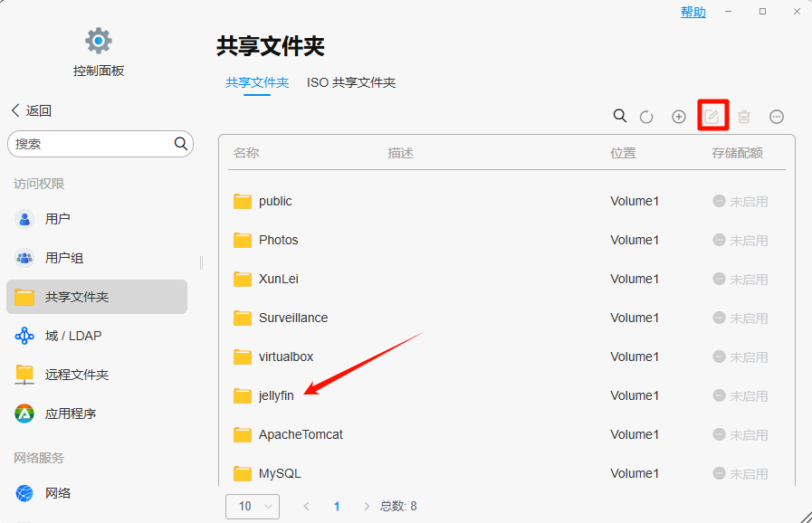This screenshot has height=523, width=812.
Task: Sort by 位置 column header
Action: coord(623,153)
